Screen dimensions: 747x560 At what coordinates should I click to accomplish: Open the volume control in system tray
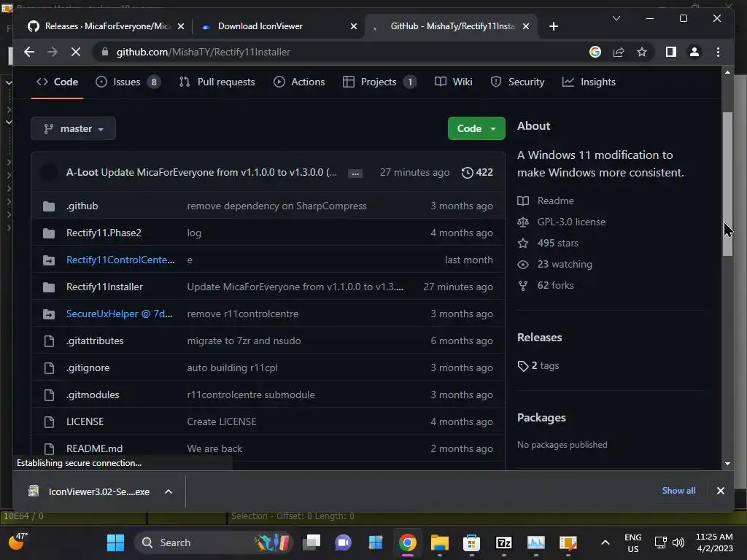[678, 542]
